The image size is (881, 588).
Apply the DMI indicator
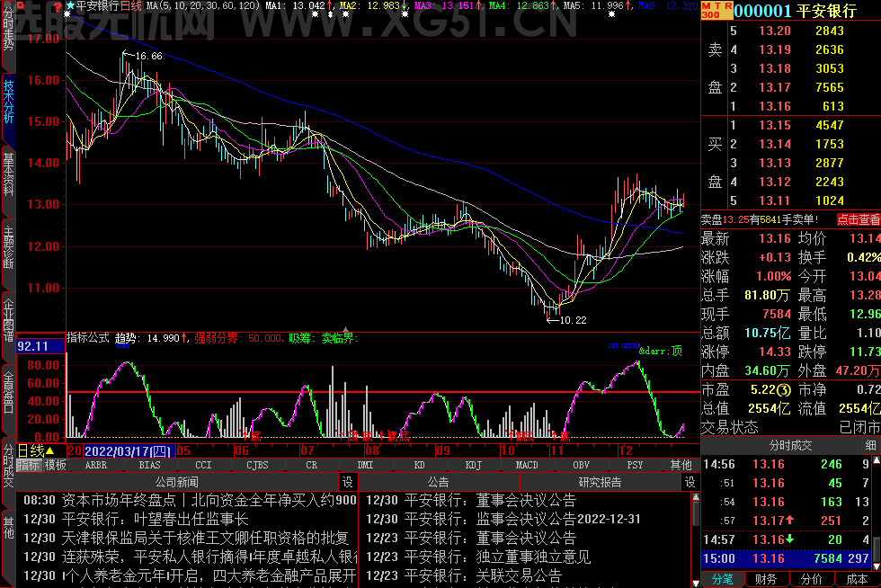point(365,465)
